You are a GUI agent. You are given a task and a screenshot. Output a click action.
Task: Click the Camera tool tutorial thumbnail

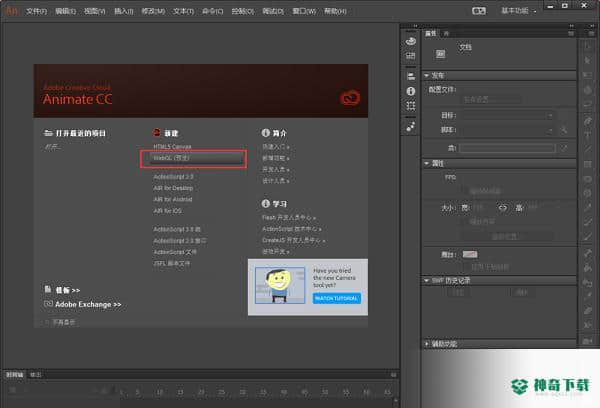coord(280,286)
